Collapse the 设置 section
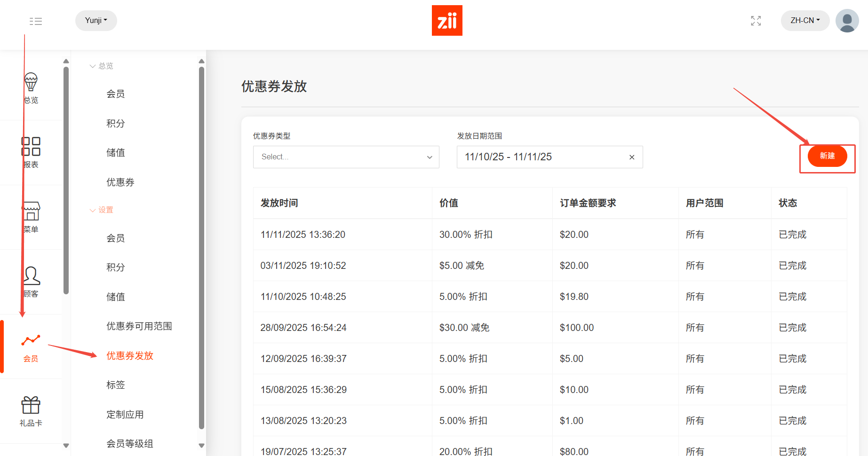The height and width of the screenshot is (456, 868). 102,210
